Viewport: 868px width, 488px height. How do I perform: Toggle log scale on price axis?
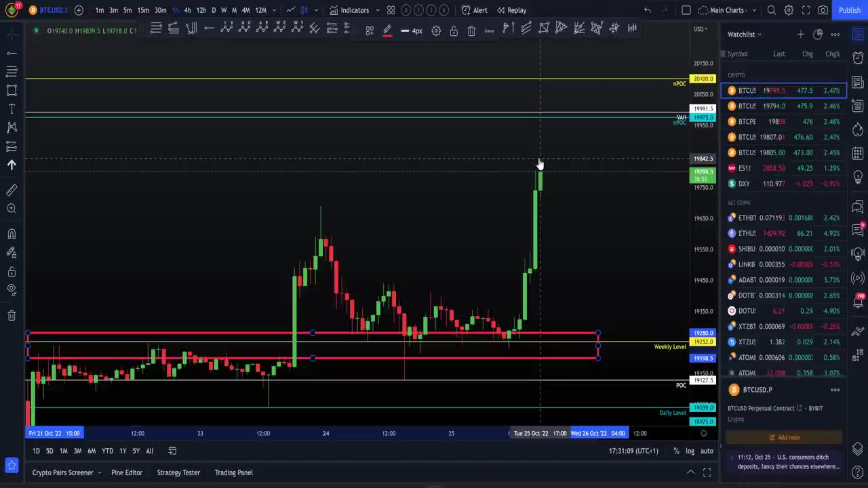pos(690,451)
